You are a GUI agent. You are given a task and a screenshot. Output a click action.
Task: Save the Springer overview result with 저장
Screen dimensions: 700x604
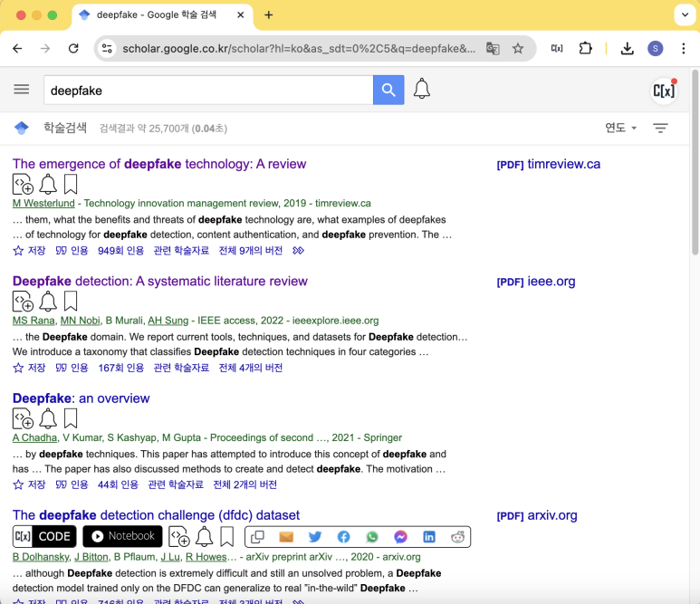(29, 484)
